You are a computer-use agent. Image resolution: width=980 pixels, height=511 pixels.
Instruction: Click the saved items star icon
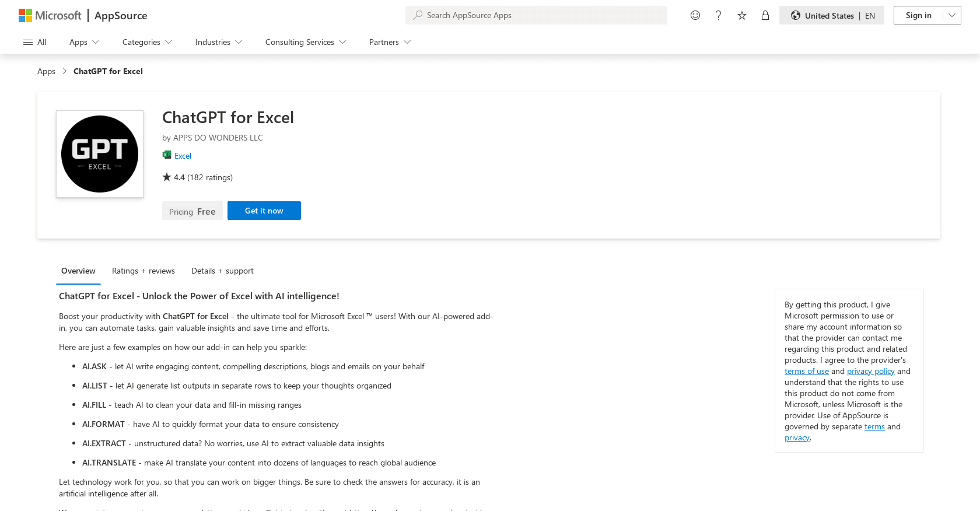pos(741,15)
